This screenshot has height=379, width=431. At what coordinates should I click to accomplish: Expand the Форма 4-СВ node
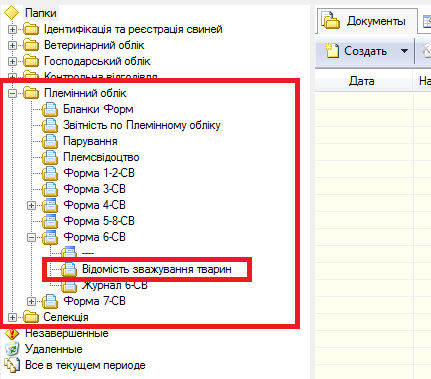31,205
